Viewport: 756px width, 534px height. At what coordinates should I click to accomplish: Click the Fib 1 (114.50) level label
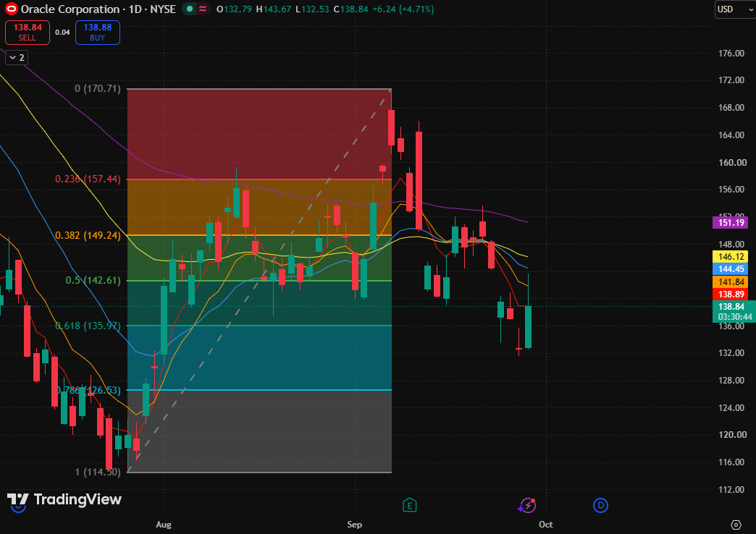coord(97,472)
